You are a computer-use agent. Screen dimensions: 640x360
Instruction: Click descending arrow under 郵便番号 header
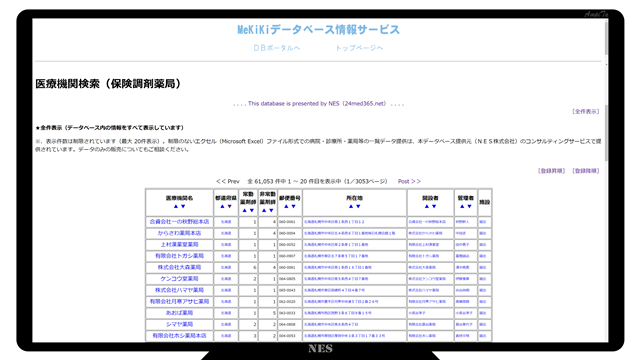[x=293, y=207]
